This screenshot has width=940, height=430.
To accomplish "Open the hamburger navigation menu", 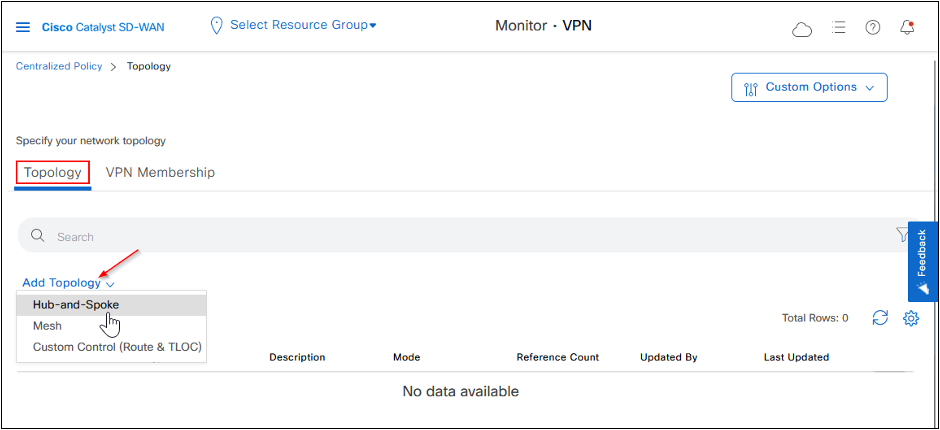I will click(23, 27).
